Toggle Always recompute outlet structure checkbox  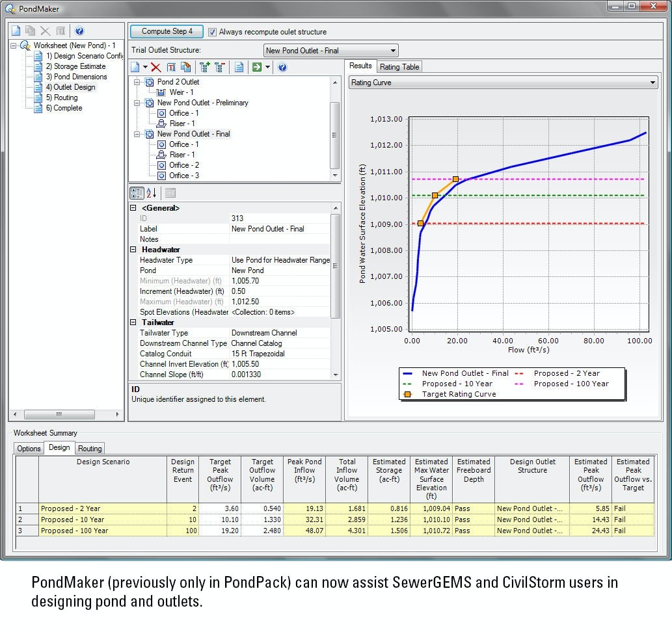click(x=212, y=32)
